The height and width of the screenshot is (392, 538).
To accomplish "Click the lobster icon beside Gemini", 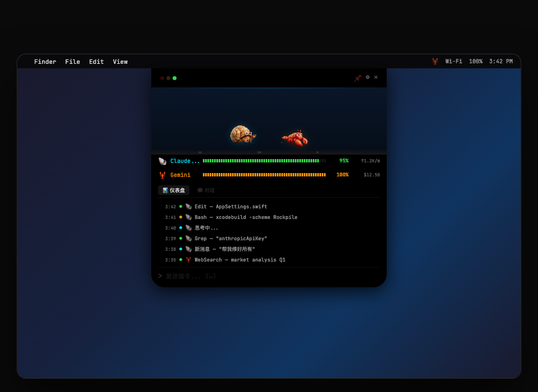I will (163, 175).
